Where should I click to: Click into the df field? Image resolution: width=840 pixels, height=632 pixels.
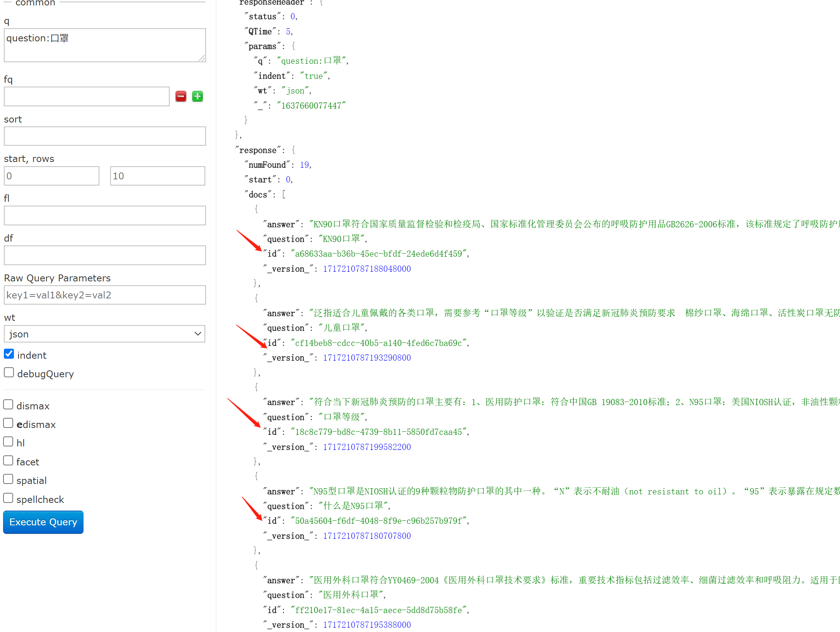click(105, 256)
